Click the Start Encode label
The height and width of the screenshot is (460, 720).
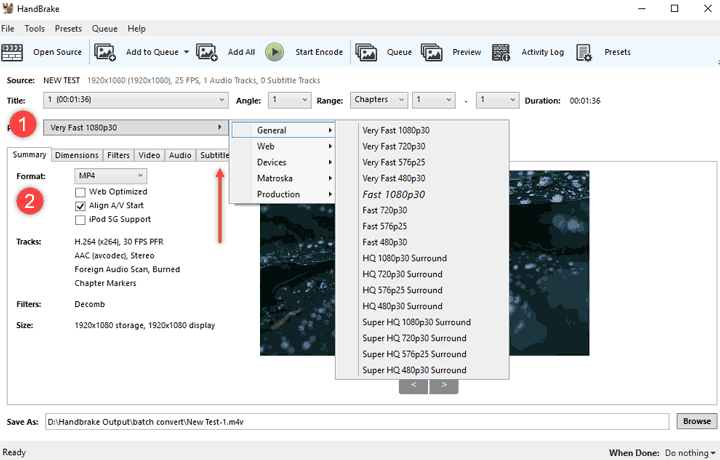tap(319, 52)
